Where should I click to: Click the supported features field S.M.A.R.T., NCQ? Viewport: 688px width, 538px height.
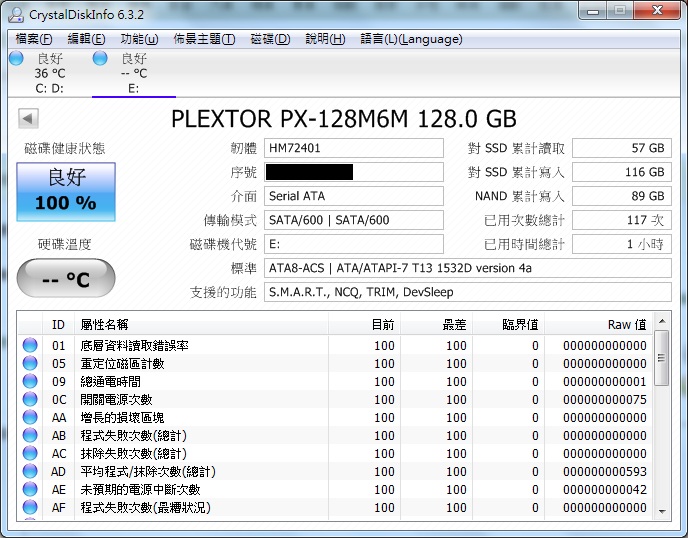468,292
